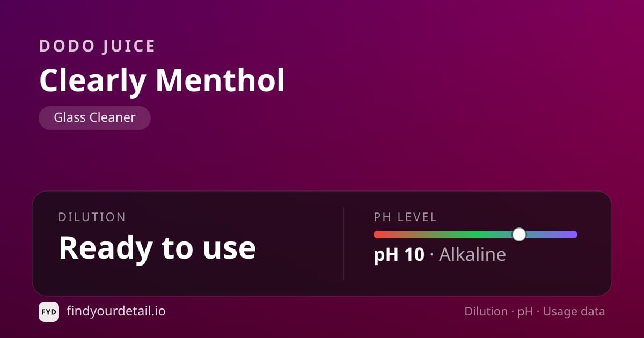Select the Glass Cleaner category pill

point(94,117)
